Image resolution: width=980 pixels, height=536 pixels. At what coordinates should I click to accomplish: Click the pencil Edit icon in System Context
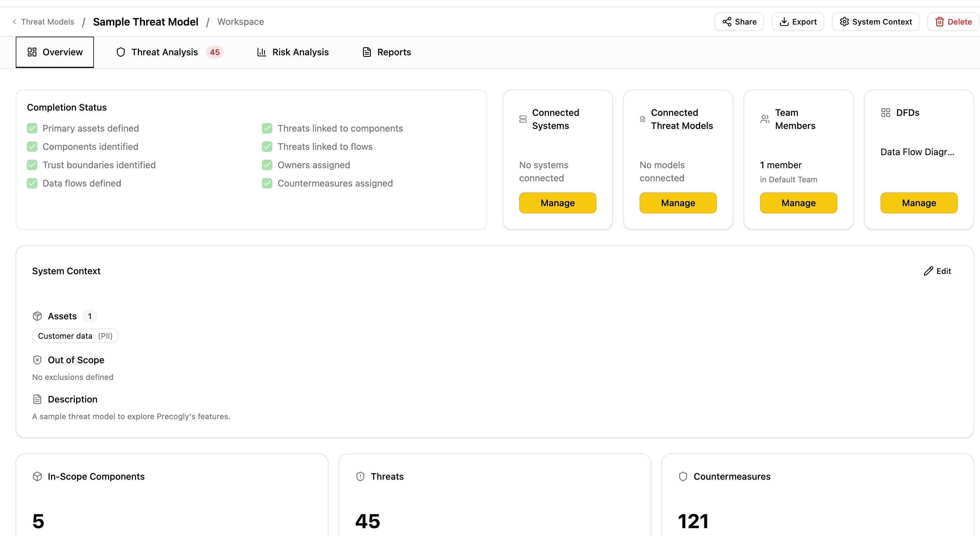pos(928,271)
